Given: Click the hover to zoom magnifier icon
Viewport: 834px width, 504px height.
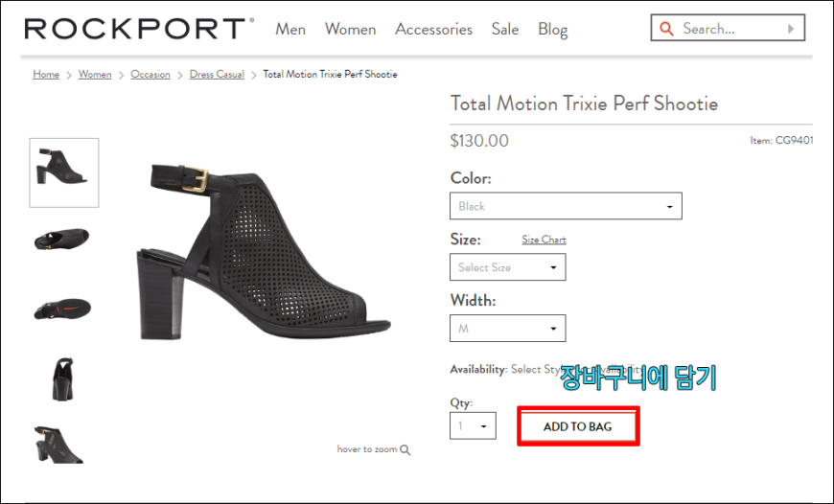Looking at the screenshot, I should point(405,449).
